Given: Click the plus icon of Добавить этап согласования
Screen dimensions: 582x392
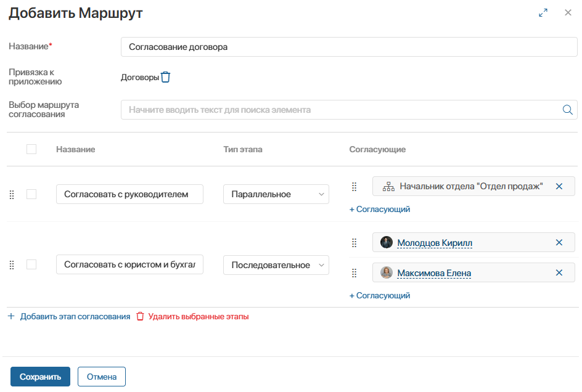Looking at the screenshot, I should pos(11,316).
